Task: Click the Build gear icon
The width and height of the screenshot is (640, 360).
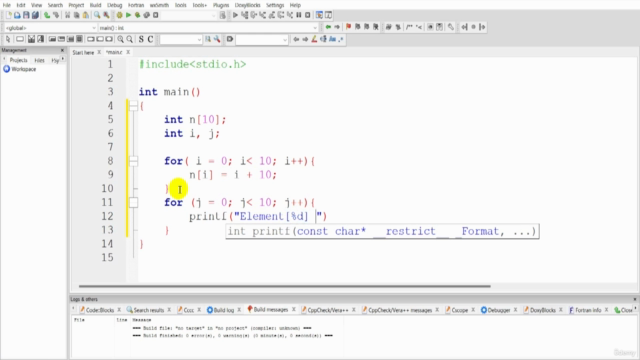Action: click(119, 15)
